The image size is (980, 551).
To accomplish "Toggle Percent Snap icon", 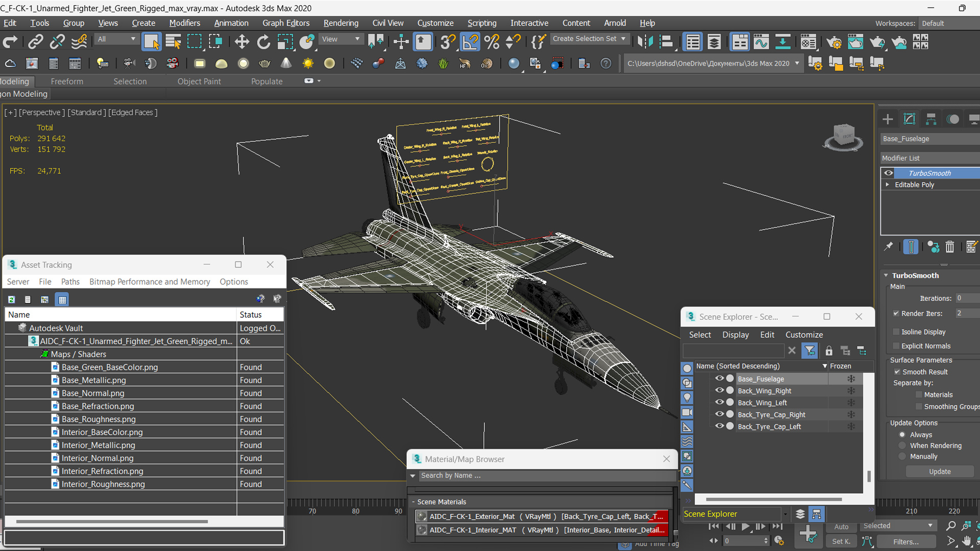I will click(492, 42).
